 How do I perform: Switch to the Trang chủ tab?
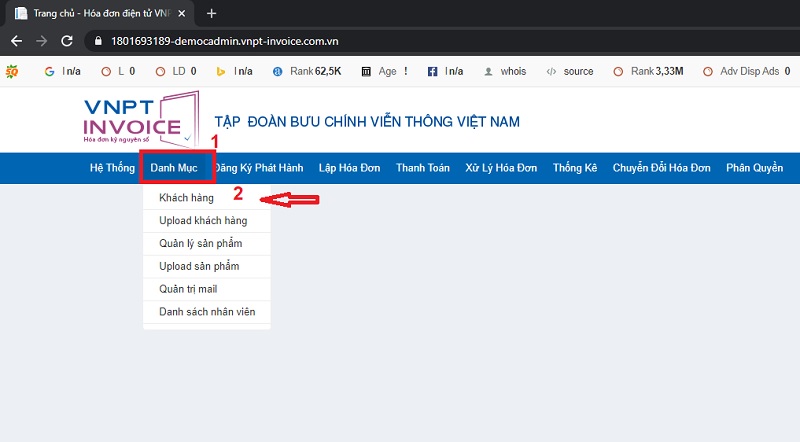point(99,14)
